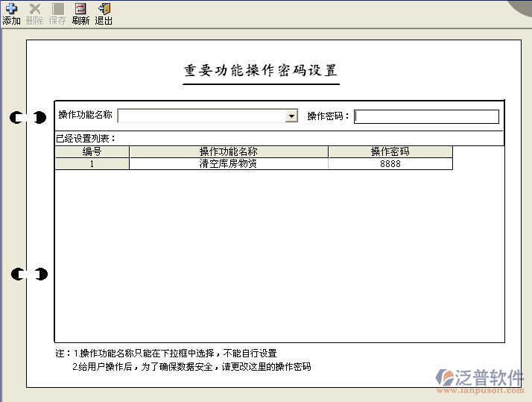
Task: Click the upper binder ring icon
Action: [29, 117]
